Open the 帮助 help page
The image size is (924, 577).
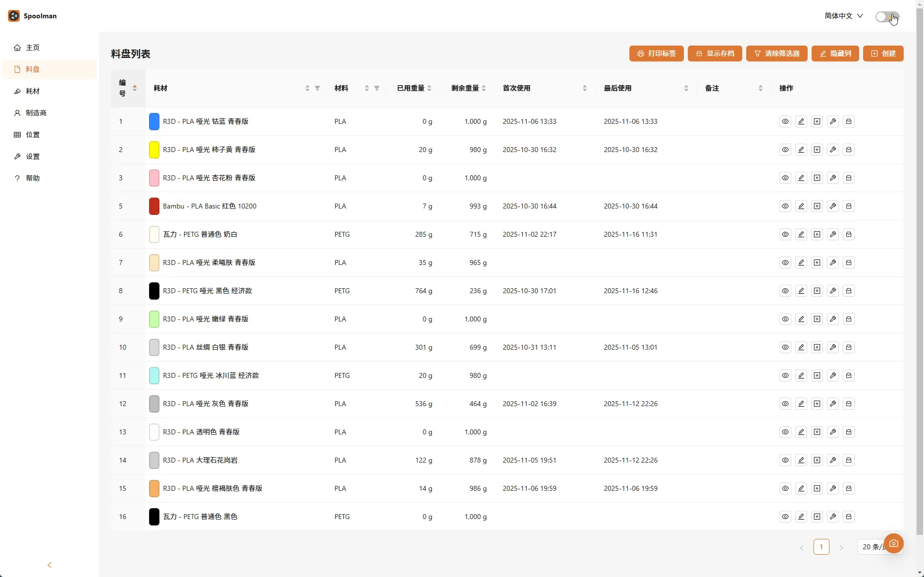point(49,178)
